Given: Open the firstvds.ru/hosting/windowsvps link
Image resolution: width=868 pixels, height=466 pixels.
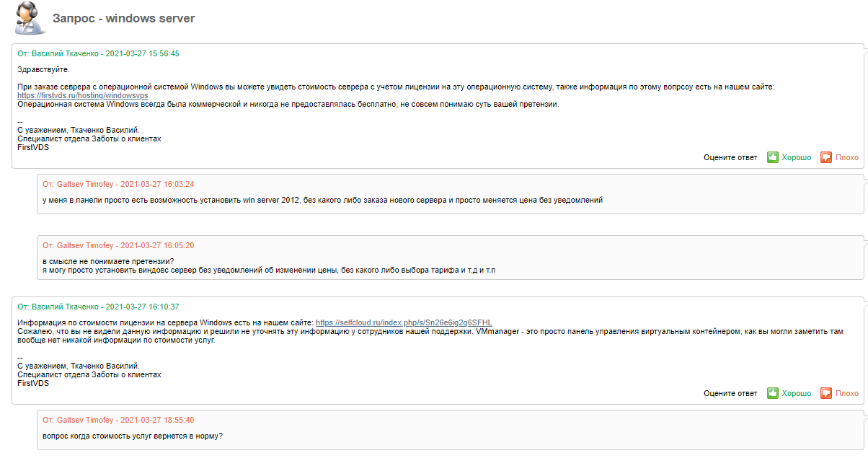Looking at the screenshot, I should tap(83, 95).
